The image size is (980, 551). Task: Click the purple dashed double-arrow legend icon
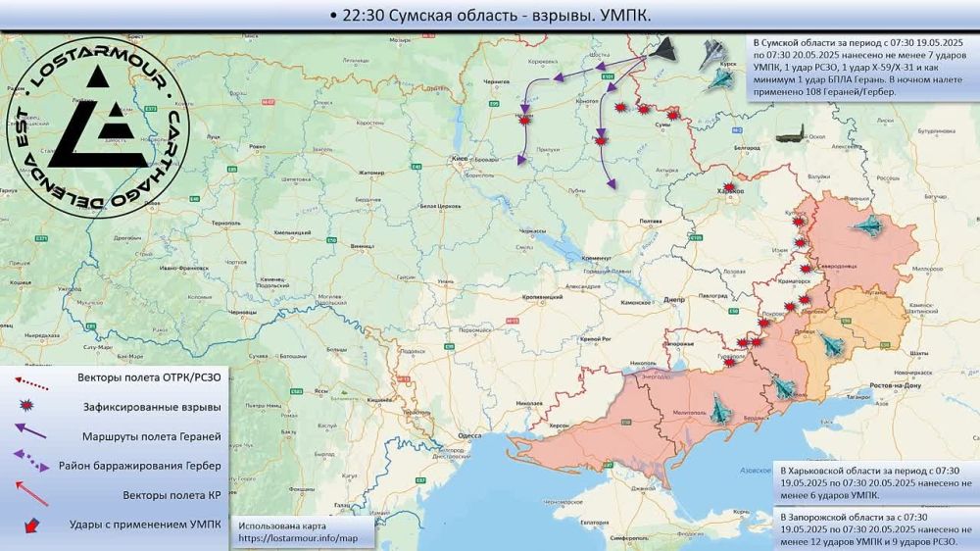(x=32, y=464)
